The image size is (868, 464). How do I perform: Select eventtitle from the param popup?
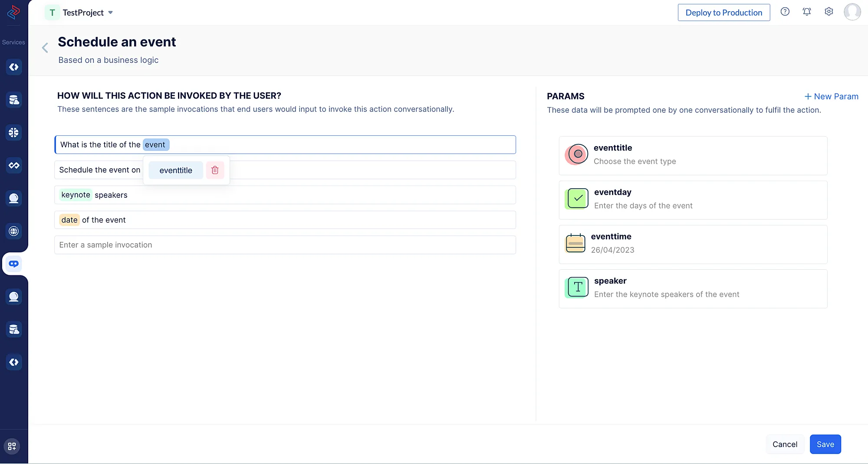point(176,170)
